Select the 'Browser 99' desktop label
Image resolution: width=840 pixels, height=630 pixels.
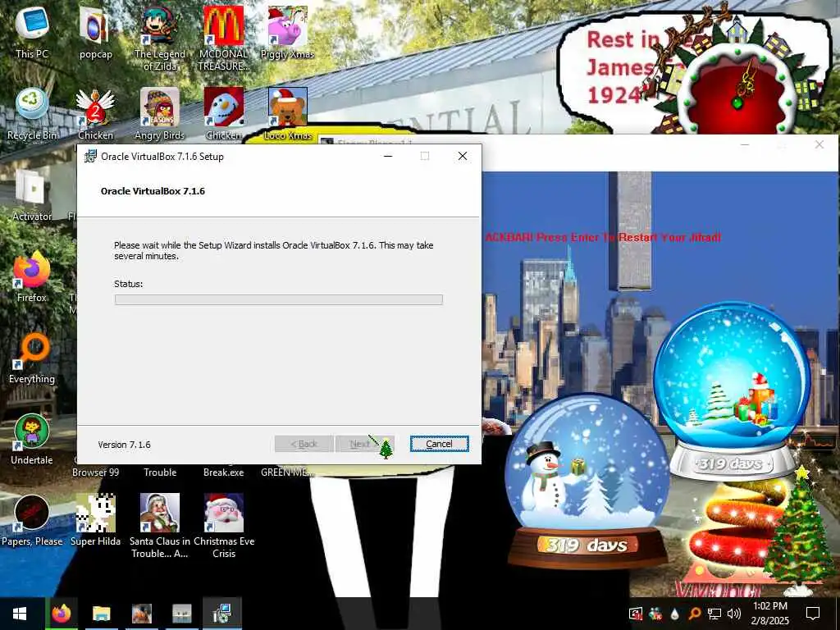click(x=95, y=472)
